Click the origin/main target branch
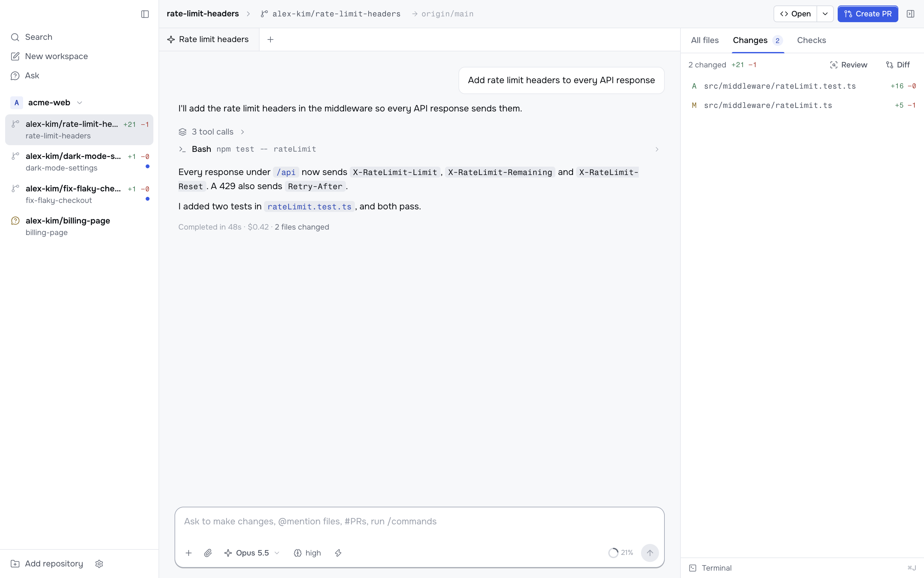The width and height of the screenshot is (924, 578). (447, 14)
